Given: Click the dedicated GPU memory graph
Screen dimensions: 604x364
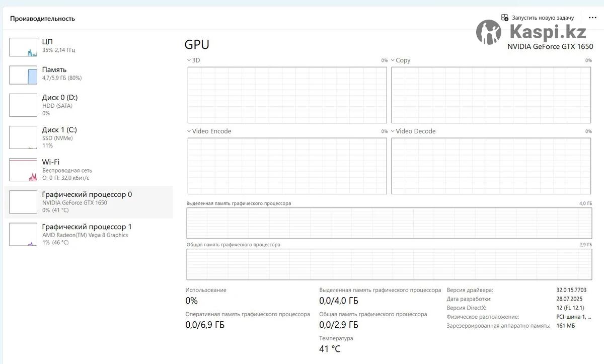Looking at the screenshot, I should point(389,223).
